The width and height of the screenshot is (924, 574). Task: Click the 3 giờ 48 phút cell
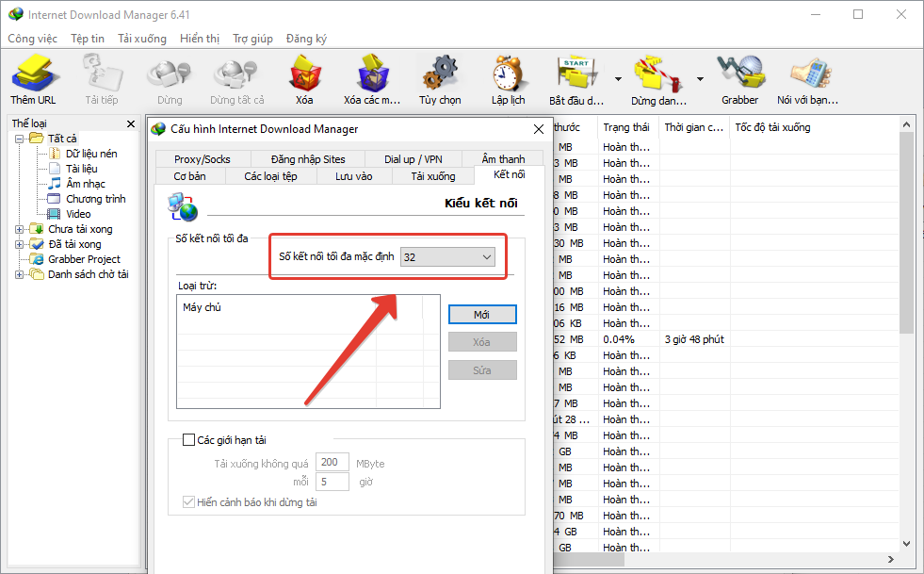pyautogui.click(x=694, y=339)
